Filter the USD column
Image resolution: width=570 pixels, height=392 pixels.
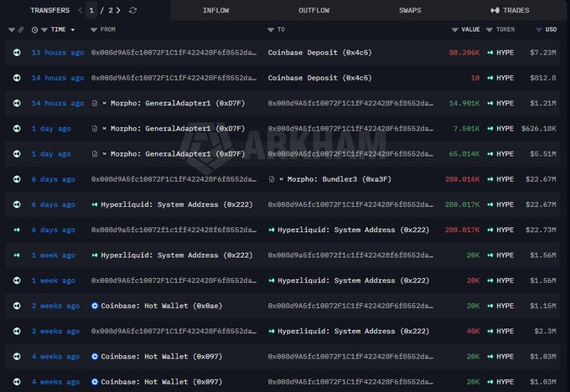(538, 30)
